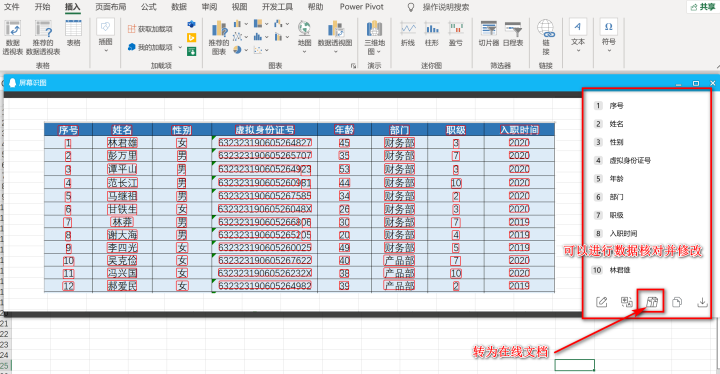Click the convert to online document icon
The width and height of the screenshot is (720, 374).
(x=652, y=302)
